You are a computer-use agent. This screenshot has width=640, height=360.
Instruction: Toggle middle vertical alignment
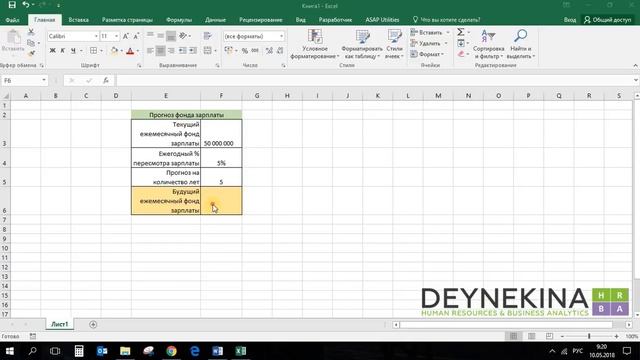coord(160,36)
